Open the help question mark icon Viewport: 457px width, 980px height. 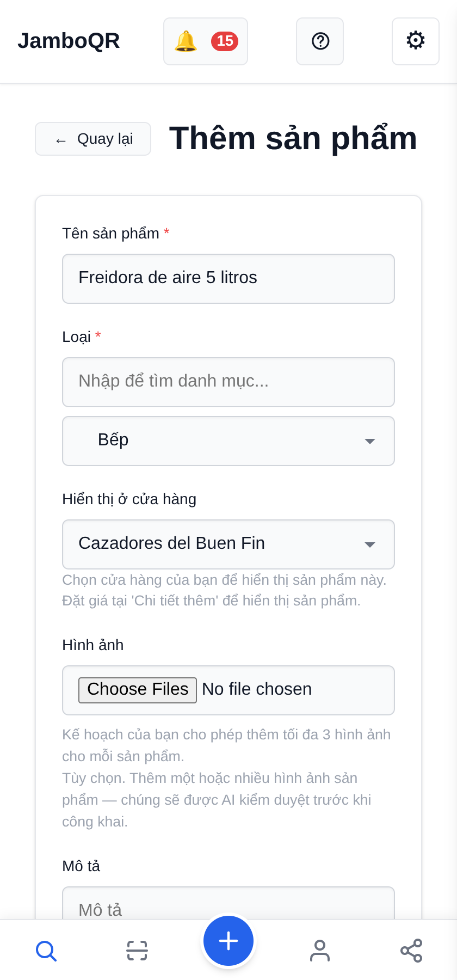(320, 41)
